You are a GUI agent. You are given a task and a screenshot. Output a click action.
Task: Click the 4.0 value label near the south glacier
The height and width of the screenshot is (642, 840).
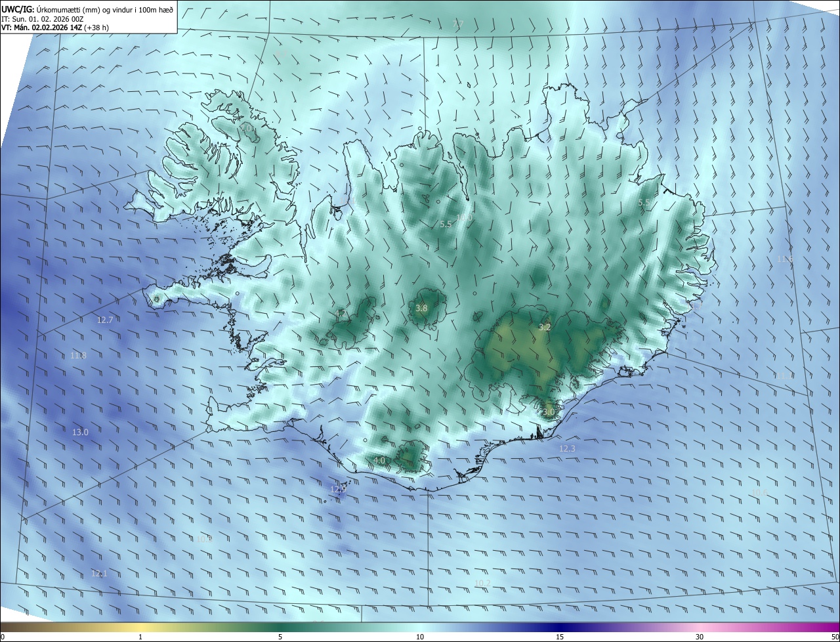[x=379, y=460]
